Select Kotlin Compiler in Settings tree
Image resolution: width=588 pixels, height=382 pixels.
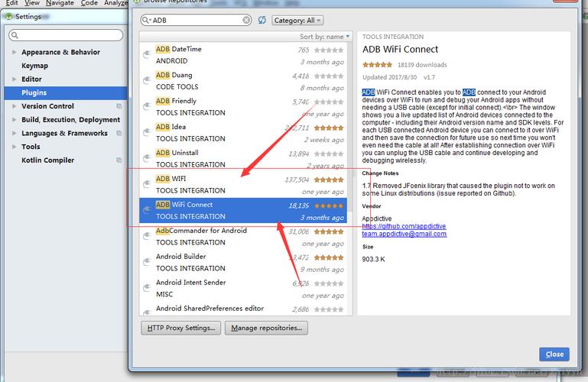(x=47, y=160)
